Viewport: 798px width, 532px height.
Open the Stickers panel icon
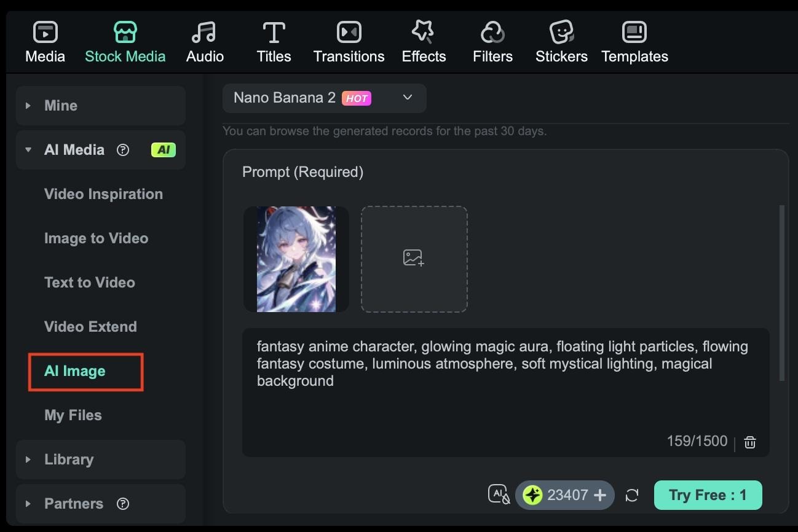[561, 32]
